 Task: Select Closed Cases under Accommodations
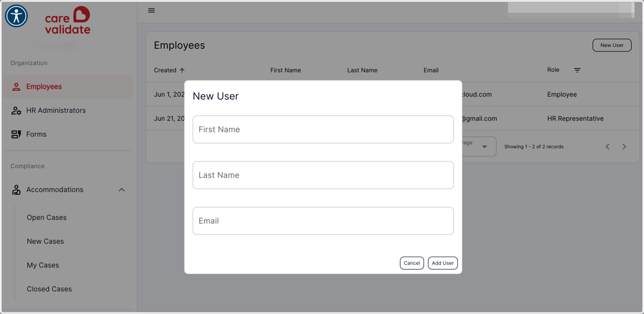(49, 289)
